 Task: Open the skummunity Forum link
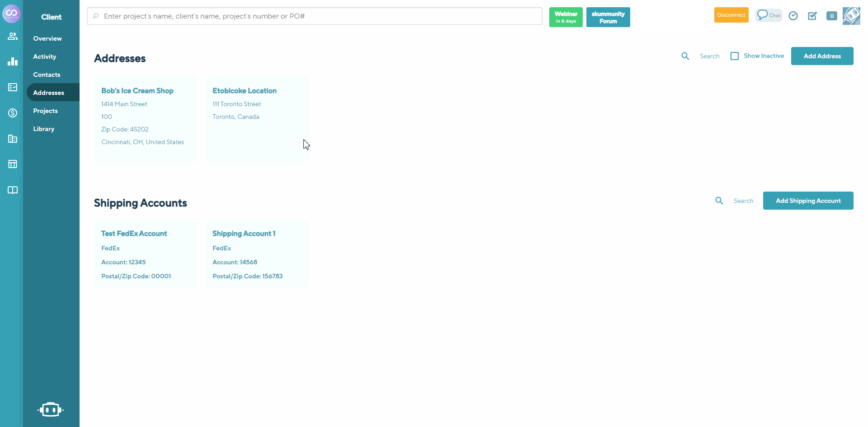(x=608, y=17)
